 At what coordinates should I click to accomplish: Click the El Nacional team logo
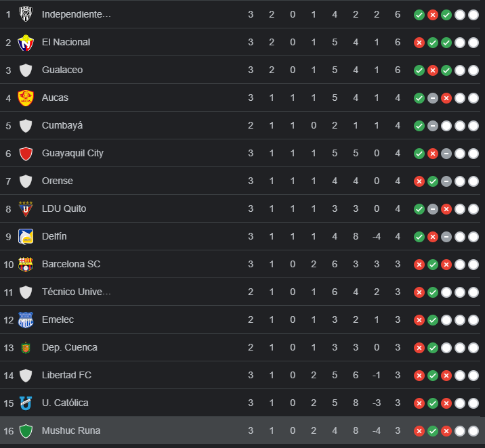pyautogui.click(x=26, y=43)
